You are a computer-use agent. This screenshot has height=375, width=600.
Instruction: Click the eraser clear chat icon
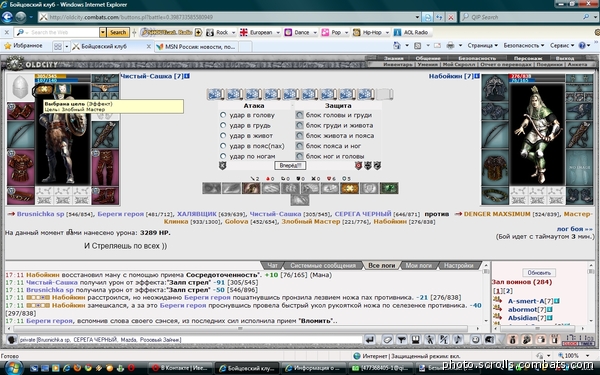(387, 340)
